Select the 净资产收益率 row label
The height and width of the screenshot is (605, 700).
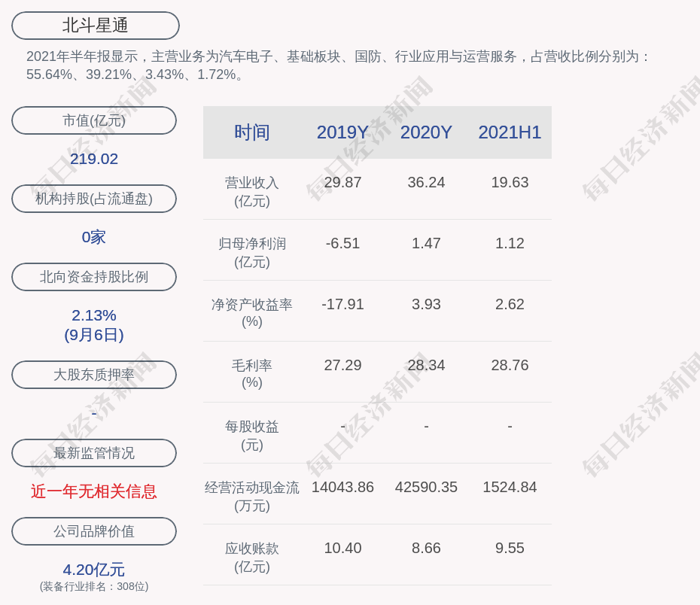[x=251, y=312]
